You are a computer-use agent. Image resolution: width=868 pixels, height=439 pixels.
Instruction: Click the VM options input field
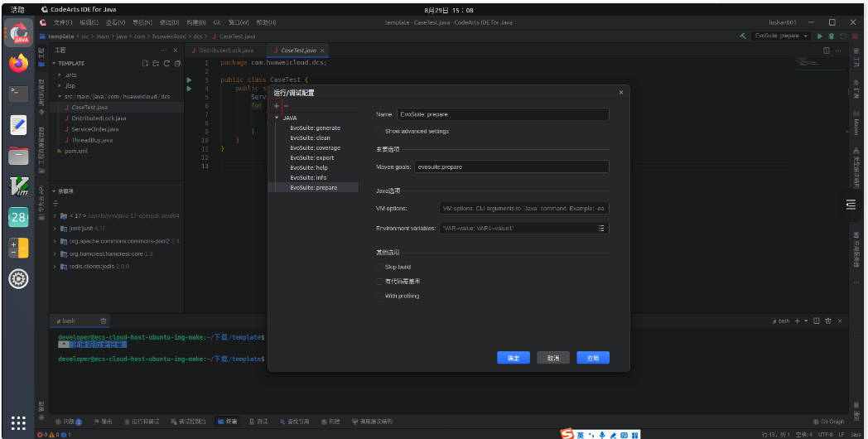pos(524,208)
